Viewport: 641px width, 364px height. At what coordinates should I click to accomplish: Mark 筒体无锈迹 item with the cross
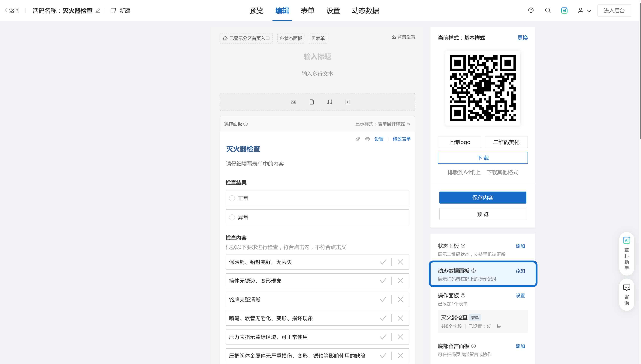coord(400,281)
